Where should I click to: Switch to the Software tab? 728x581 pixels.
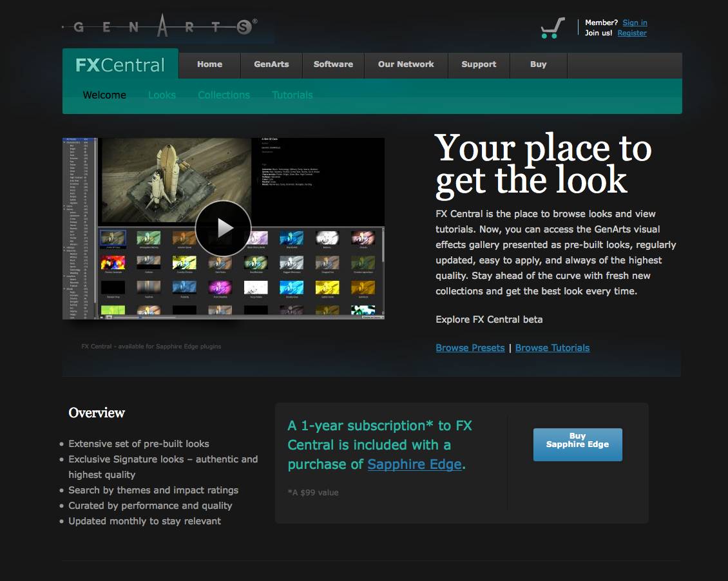(333, 64)
